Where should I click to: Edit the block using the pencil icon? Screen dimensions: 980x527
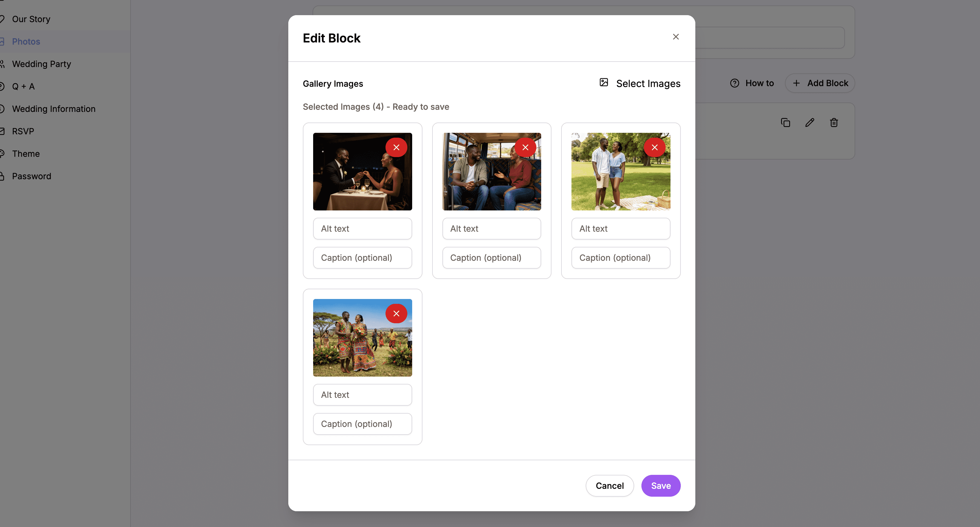point(809,122)
